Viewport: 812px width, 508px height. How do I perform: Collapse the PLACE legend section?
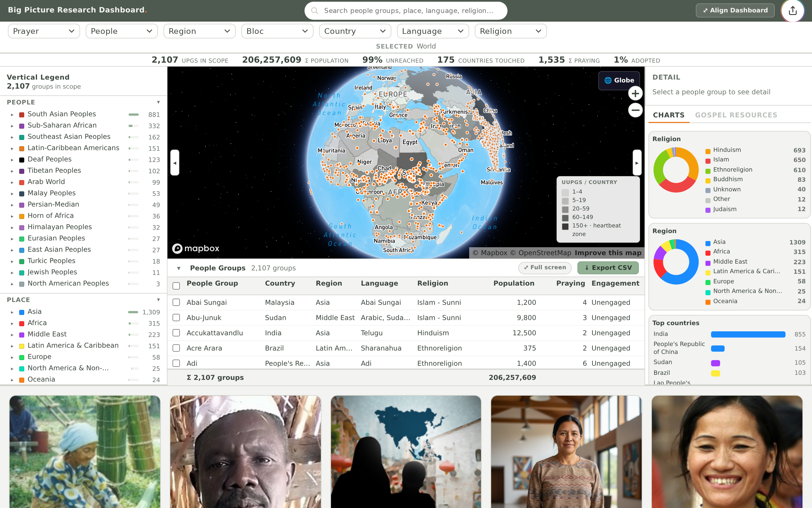158,300
